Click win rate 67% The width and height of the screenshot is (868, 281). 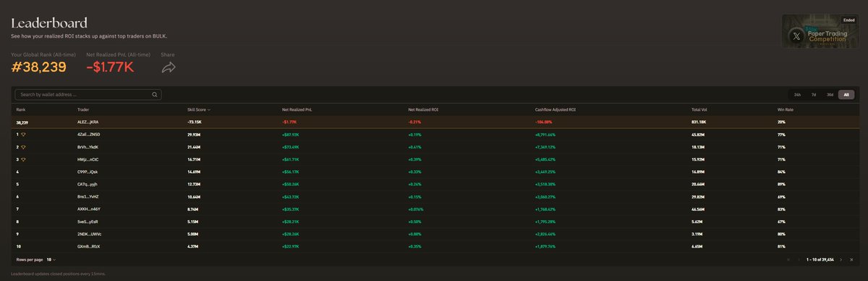point(780,222)
